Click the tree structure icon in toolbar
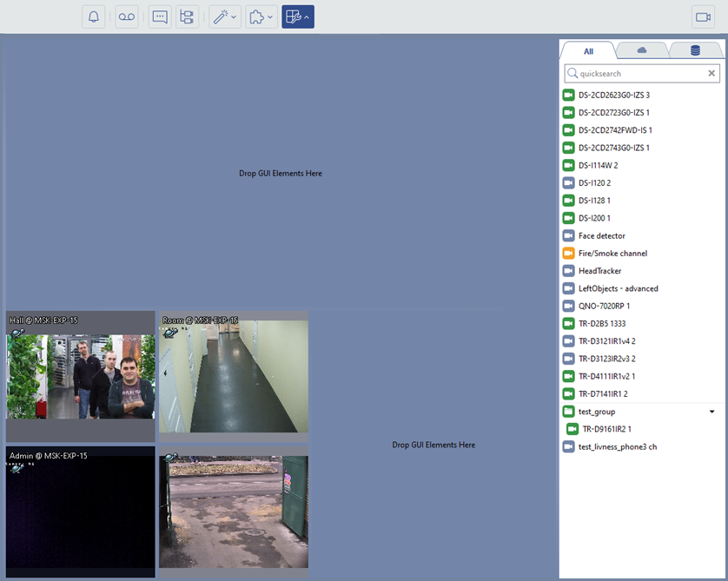Image resolution: width=728 pixels, height=581 pixels. pos(187,17)
